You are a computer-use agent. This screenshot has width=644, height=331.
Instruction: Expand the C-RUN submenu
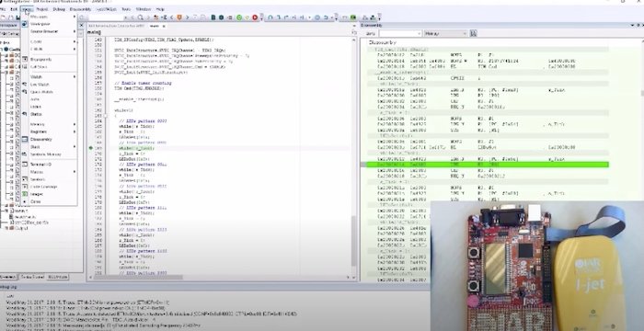click(49, 49)
